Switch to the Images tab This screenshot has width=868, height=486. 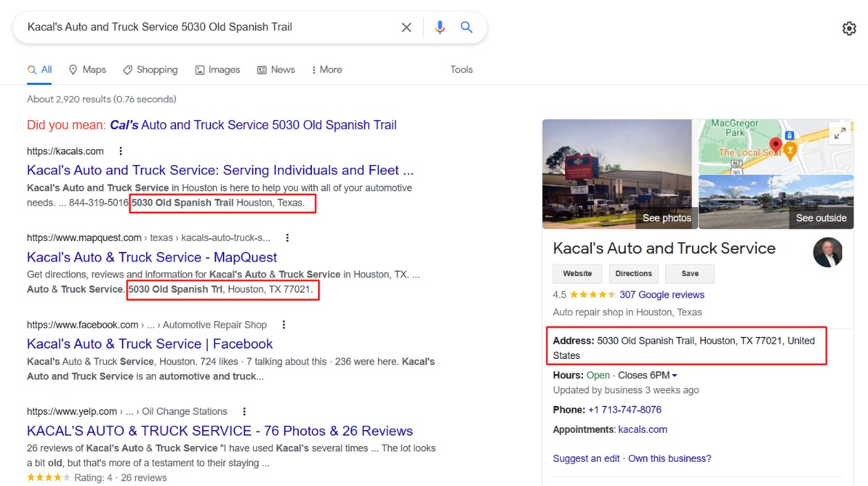pyautogui.click(x=217, y=70)
